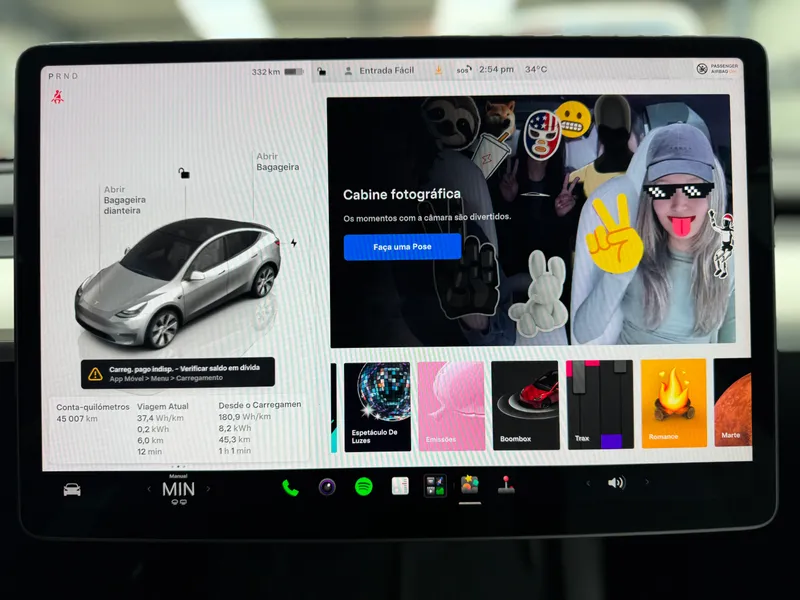Open the Toybox app icon

[469, 484]
